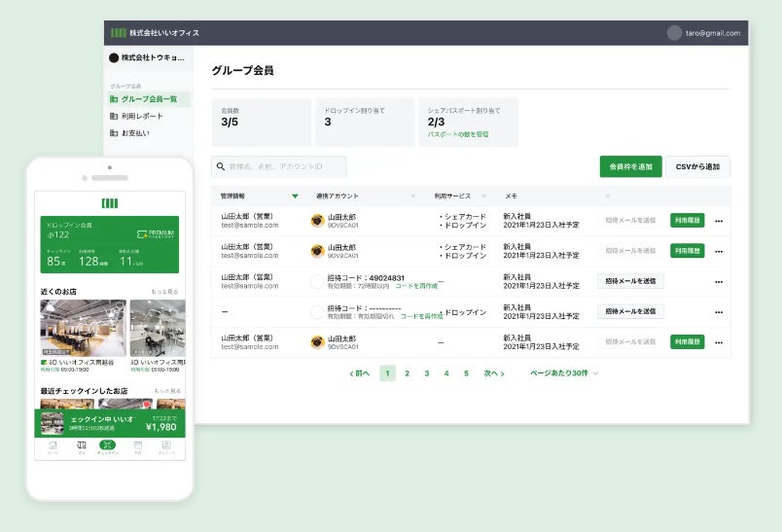782x532 pixels.
Task: Click the 会員枠を追加 button
Action: pos(631,166)
